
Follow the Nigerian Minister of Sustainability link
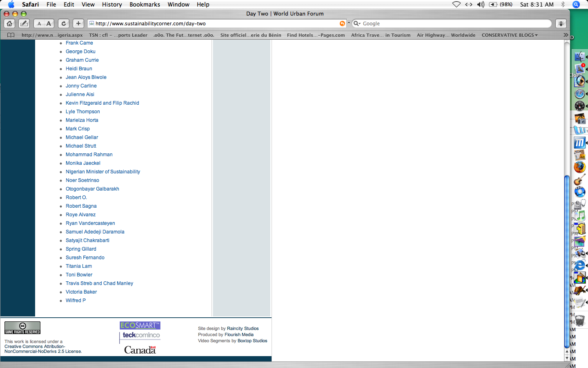(103, 172)
